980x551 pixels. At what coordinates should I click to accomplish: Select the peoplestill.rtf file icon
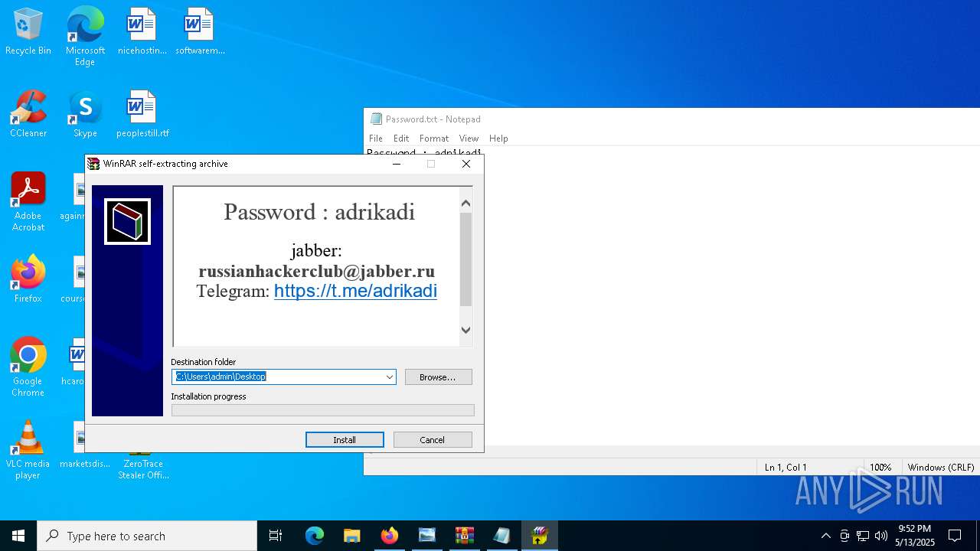tap(142, 114)
